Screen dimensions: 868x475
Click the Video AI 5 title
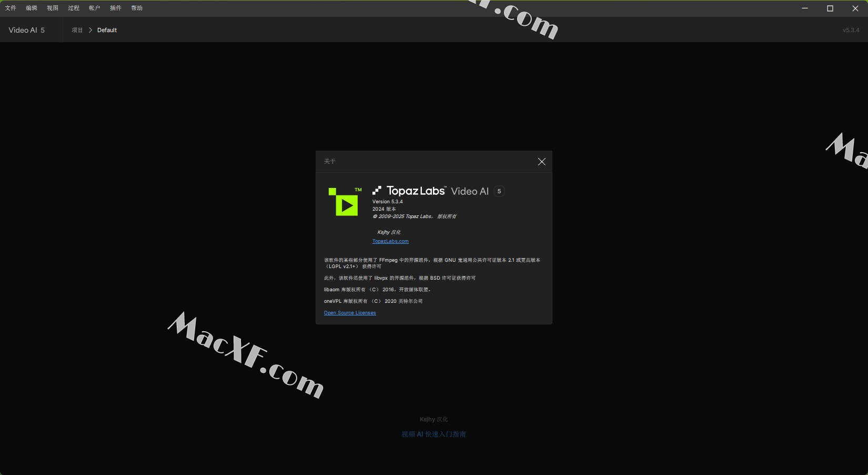pyautogui.click(x=27, y=30)
